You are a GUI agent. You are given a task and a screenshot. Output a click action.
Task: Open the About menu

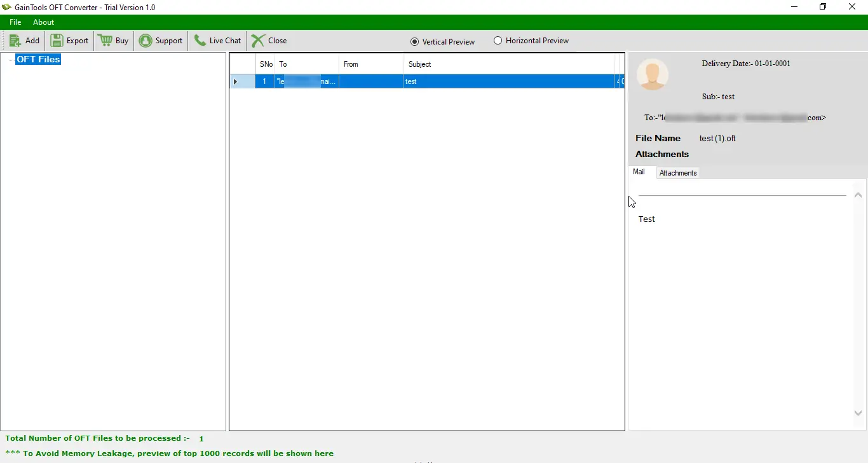[44, 22]
